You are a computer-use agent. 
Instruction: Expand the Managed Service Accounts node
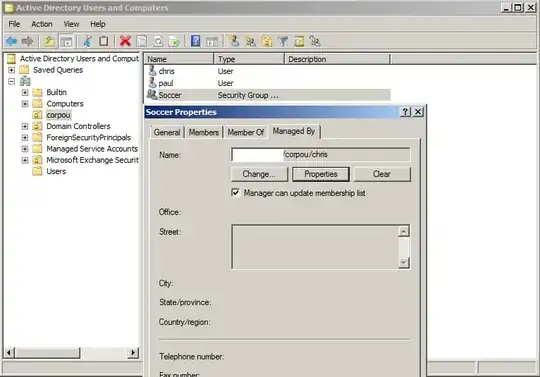point(25,149)
